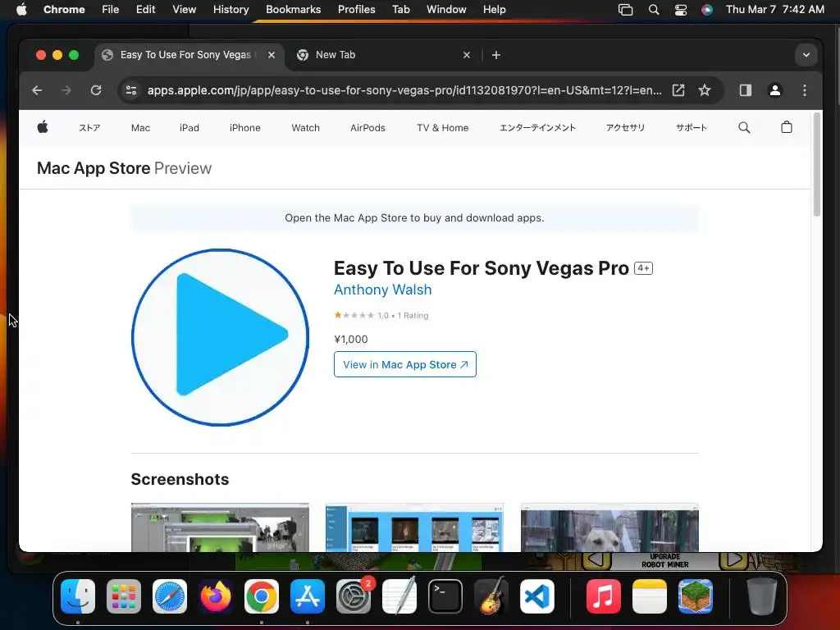Click the page vertical scrollbar
Screen dimensions: 840x630
pos(817,164)
